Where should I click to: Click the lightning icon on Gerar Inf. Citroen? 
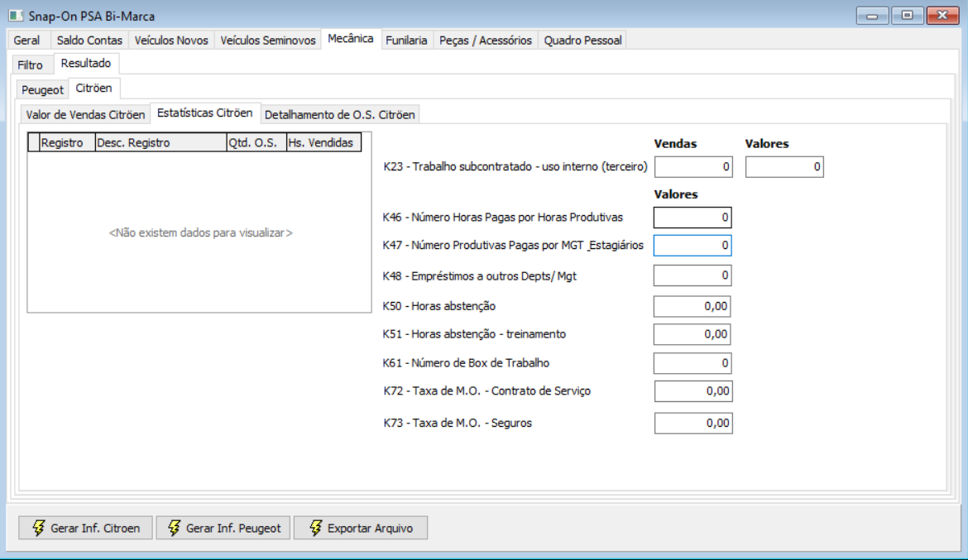tap(38, 528)
